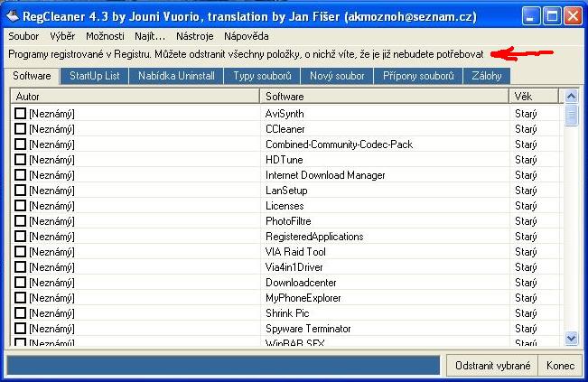Viewport: 588px width, 382px height.
Task: Toggle the PhotoFiltre row checkbox
Action: [x=20, y=221]
